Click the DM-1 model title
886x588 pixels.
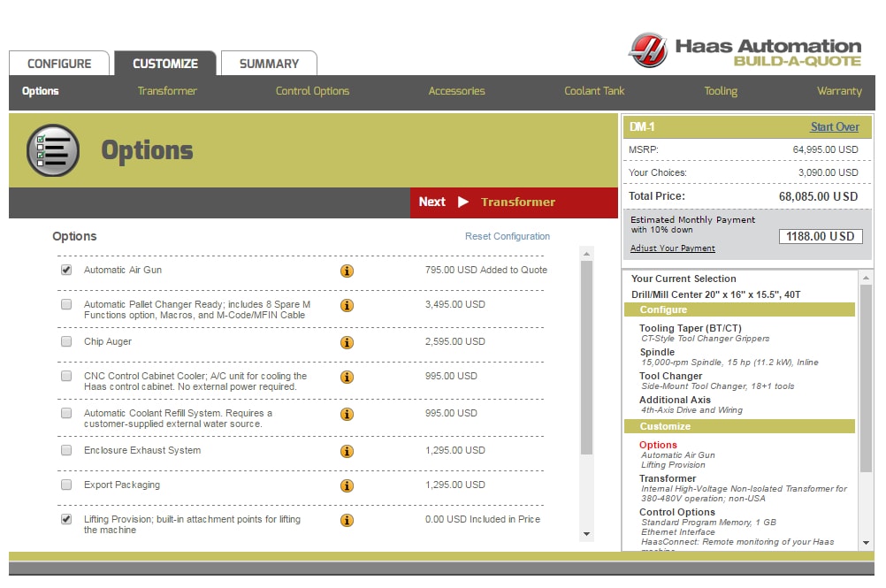pos(642,127)
